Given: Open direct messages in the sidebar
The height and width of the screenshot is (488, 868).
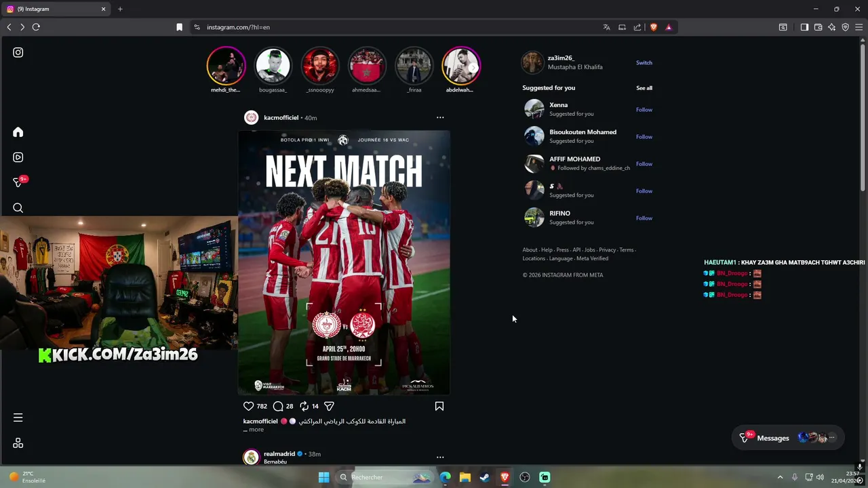Looking at the screenshot, I should pyautogui.click(x=20, y=182).
